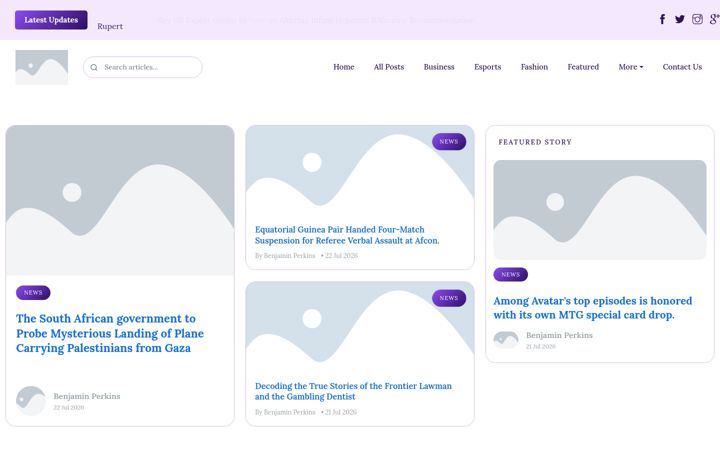Click By Benjamin Perkins on Equatorial Guinea card

pyautogui.click(x=285, y=256)
